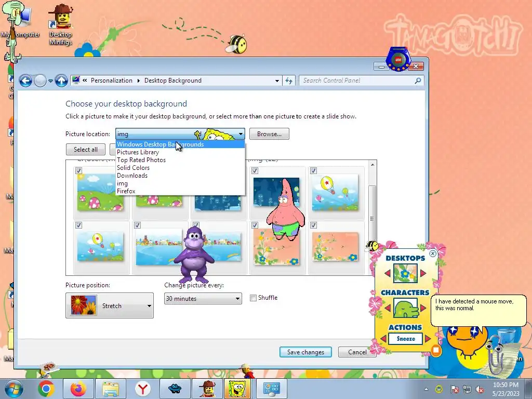Show previous desktop in the Desktops widget
The height and width of the screenshot is (399, 532).
[x=388, y=273]
